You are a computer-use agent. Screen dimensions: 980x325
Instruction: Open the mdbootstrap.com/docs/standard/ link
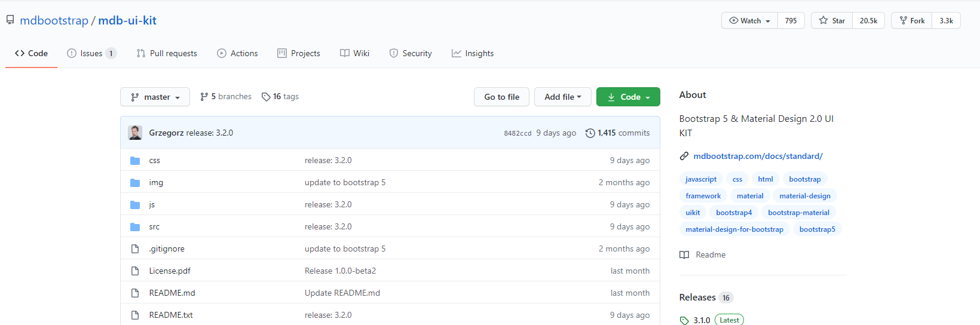pos(758,157)
